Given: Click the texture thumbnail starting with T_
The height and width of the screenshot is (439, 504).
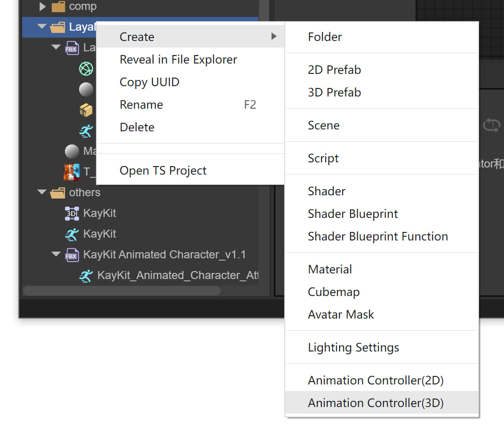Looking at the screenshot, I should coord(72,172).
